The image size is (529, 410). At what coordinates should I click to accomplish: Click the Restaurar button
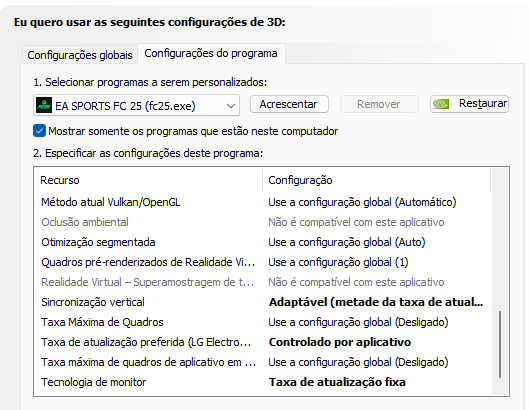point(469,104)
